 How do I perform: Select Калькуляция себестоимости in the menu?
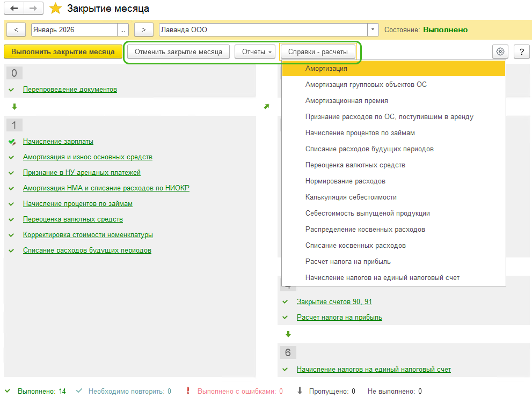pos(351,197)
